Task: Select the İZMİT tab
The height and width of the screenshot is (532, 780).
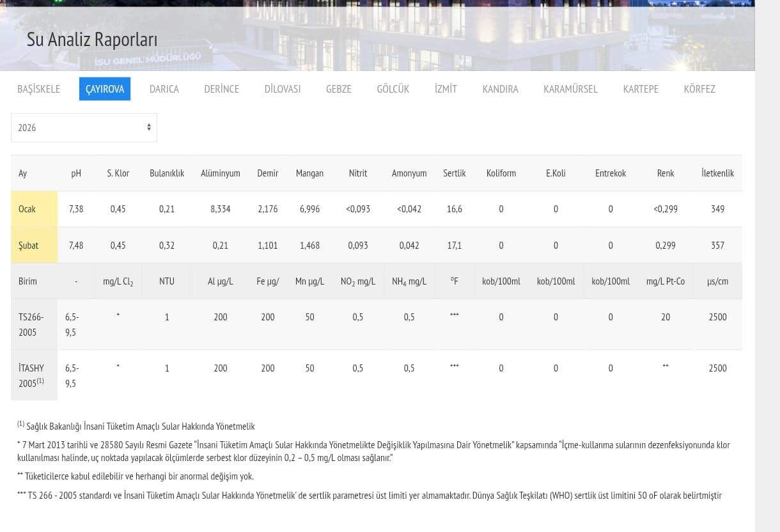Action: [446, 89]
